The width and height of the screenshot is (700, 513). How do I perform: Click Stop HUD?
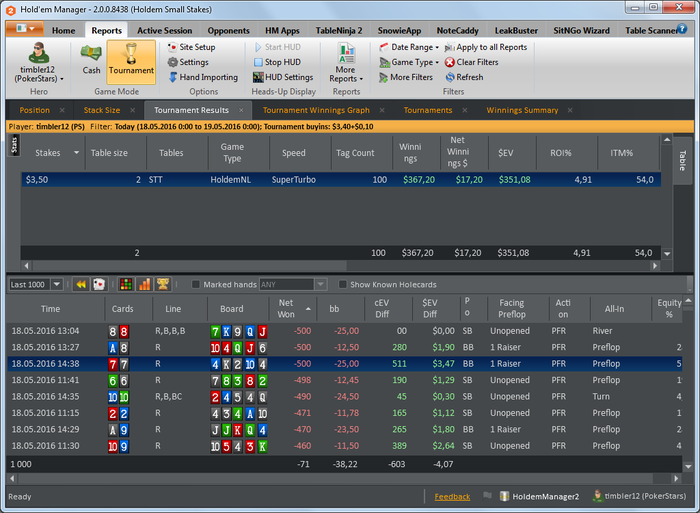pos(277,62)
